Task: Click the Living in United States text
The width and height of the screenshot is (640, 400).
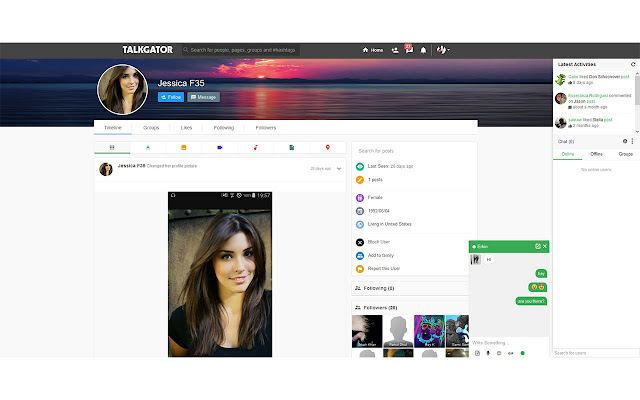Action: coord(389,224)
